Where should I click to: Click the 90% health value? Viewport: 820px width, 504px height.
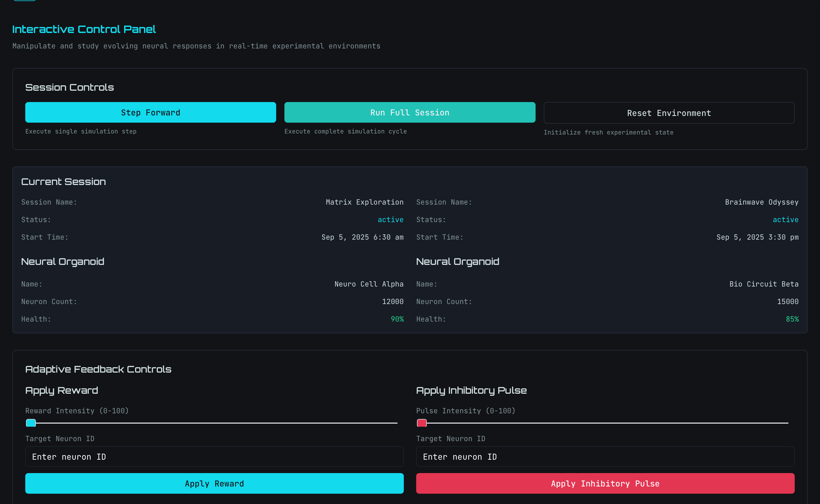click(x=397, y=319)
